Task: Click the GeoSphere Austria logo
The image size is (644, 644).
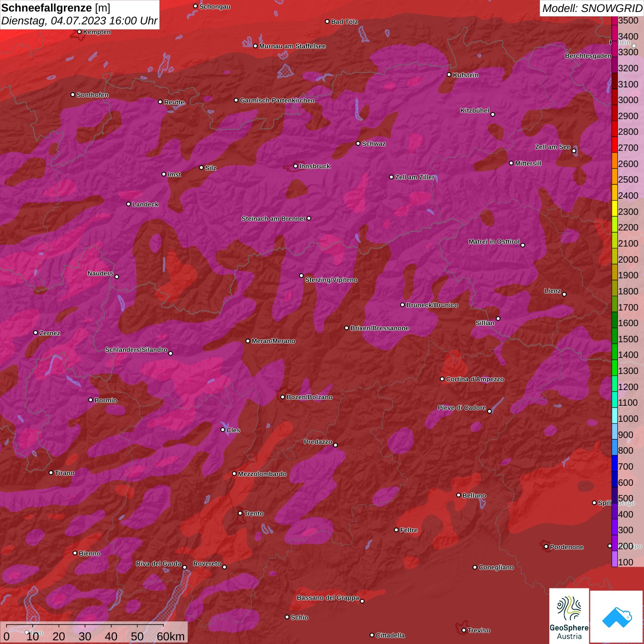Action: (569, 615)
